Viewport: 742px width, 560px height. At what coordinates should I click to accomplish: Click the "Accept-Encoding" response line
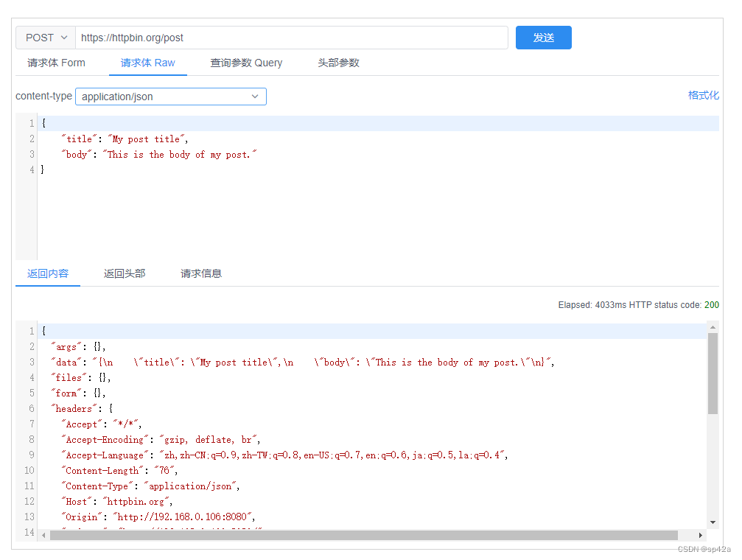(x=161, y=440)
